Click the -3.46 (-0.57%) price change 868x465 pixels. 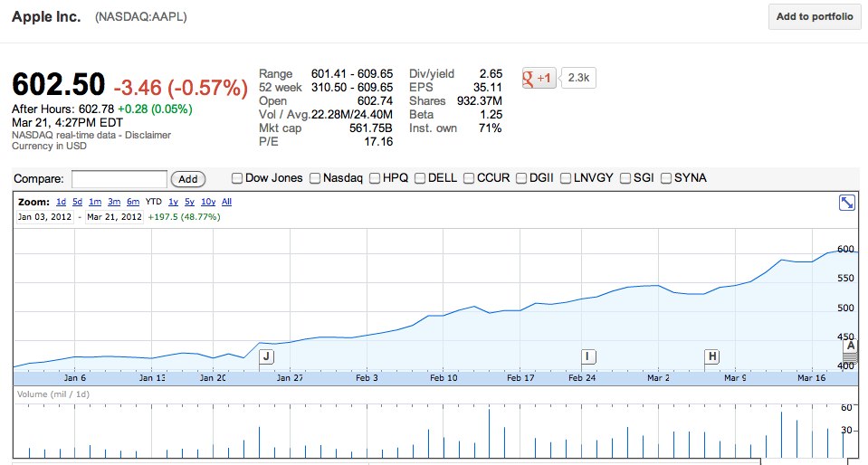click(181, 88)
